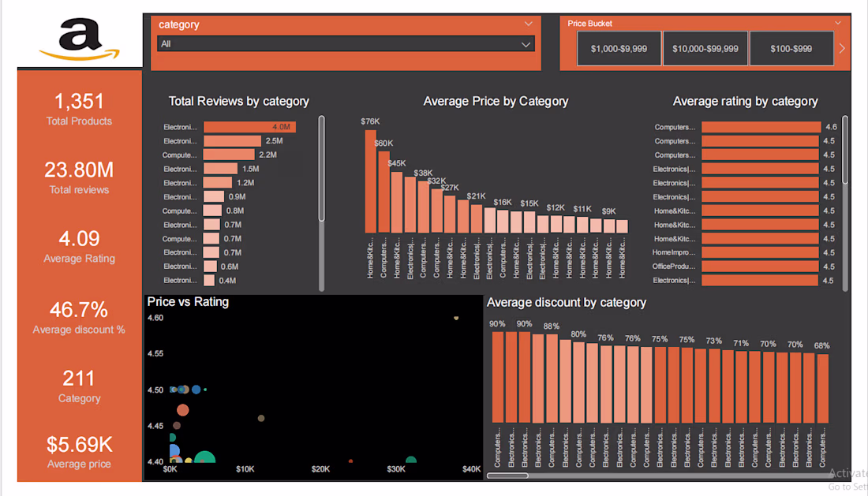Screen dimensions: 868x496
Task: Select the 73% discount column
Action: point(714,386)
